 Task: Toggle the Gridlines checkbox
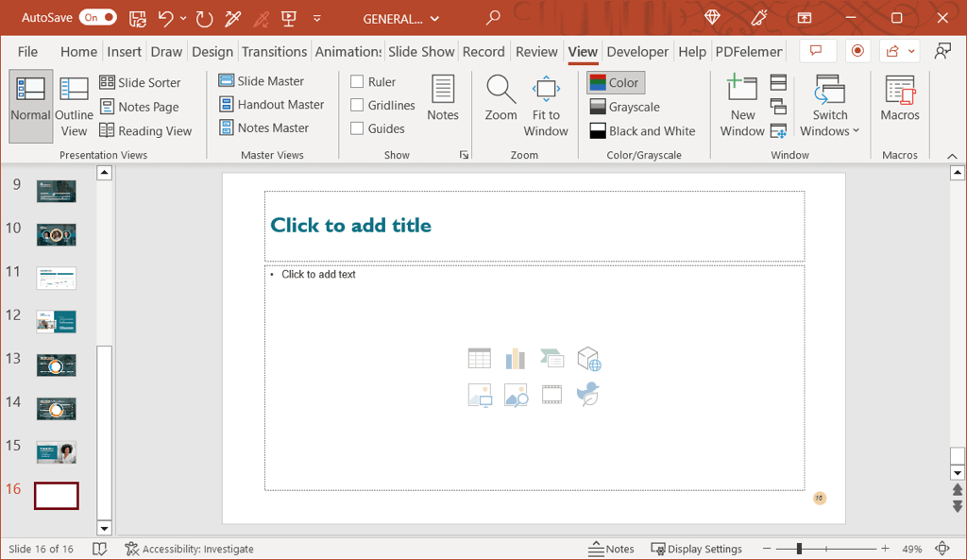357,105
